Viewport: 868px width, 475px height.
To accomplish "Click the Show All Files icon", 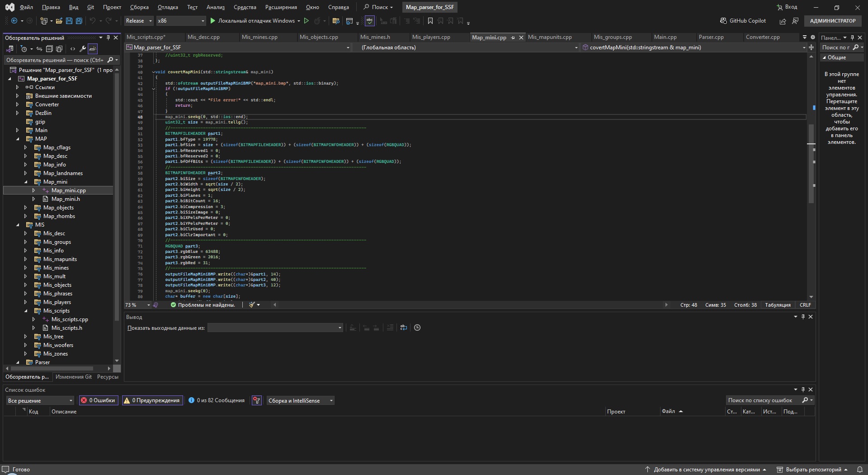I will pos(59,49).
